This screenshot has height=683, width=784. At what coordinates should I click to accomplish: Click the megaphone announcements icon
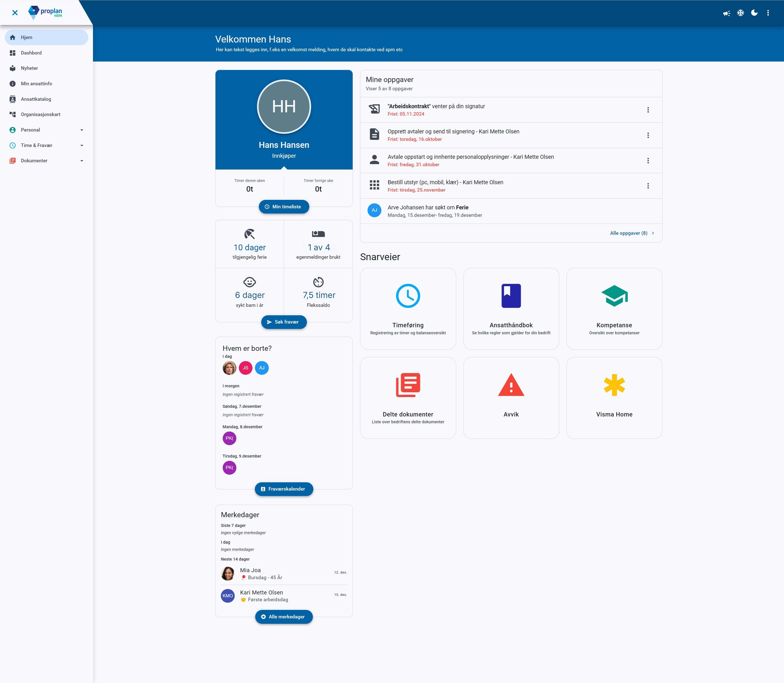(x=726, y=13)
